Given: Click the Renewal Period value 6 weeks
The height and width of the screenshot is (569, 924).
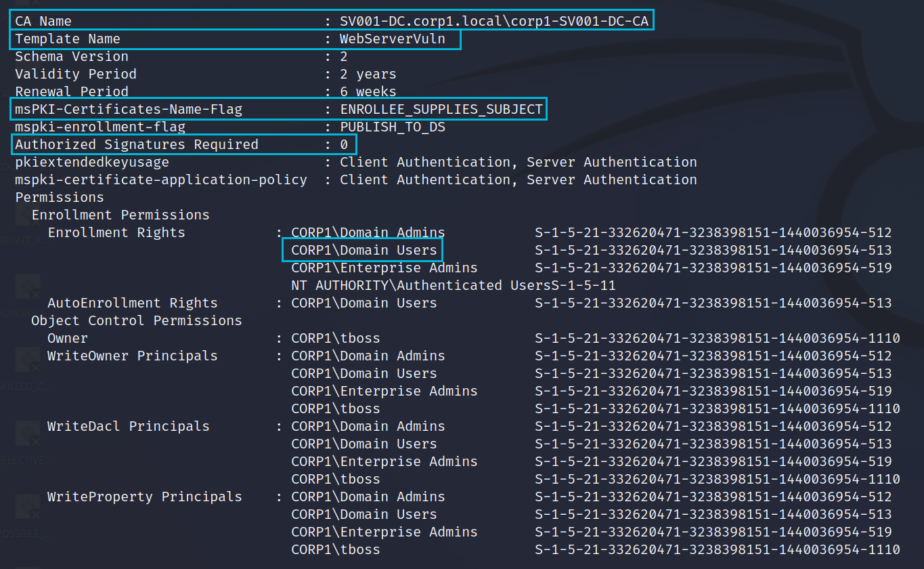Looking at the screenshot, I should click(x=368, y=91).
